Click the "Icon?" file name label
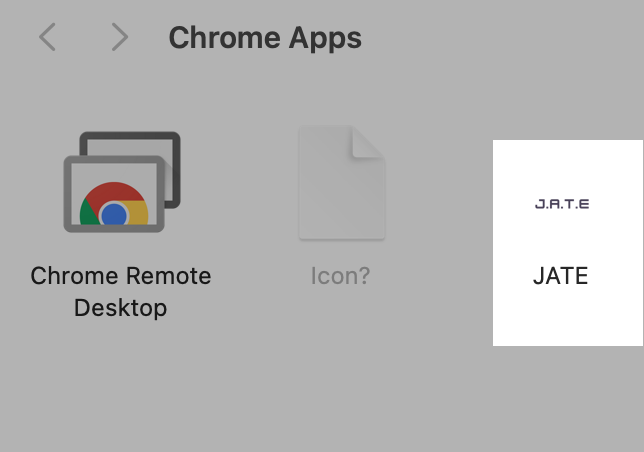Viewport: 644px width, 452px height. (x=341, y=275)
